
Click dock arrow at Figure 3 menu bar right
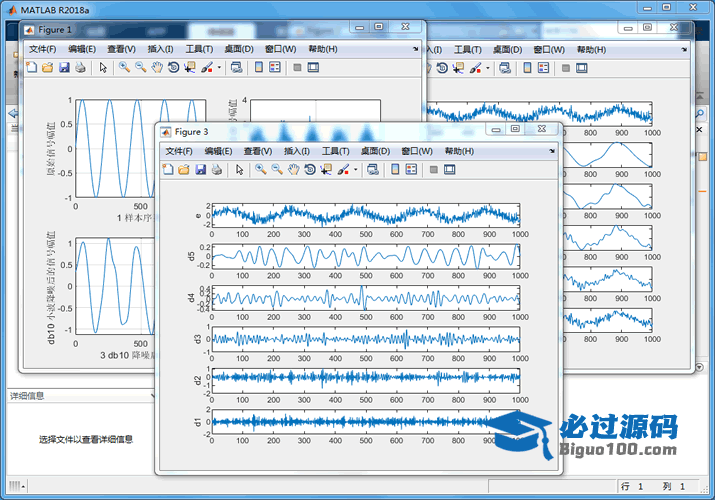(550, 151)
